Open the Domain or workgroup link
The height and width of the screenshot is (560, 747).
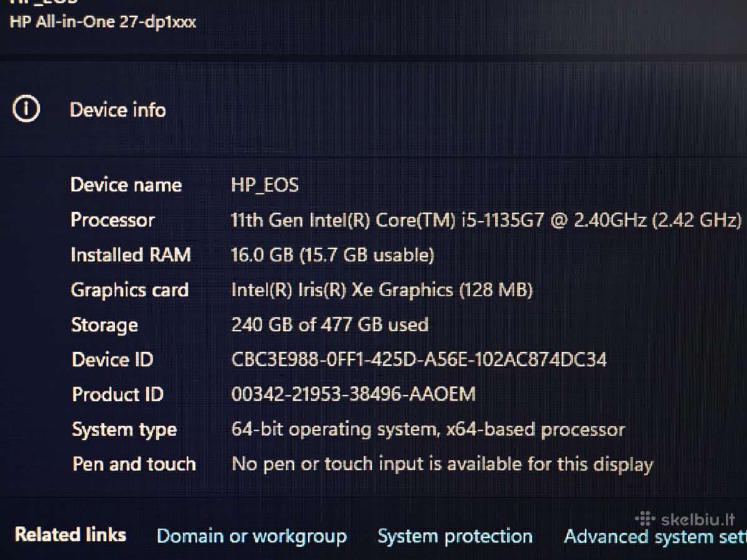[x=251, y=536]
